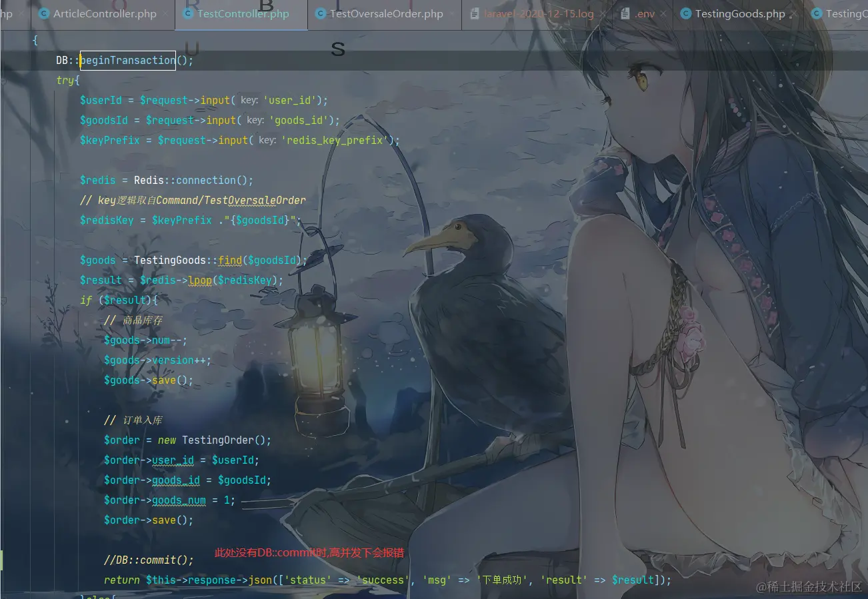Click the 商品库存 comment
This screenshot has width=868, height=599.
coord(133,320)
